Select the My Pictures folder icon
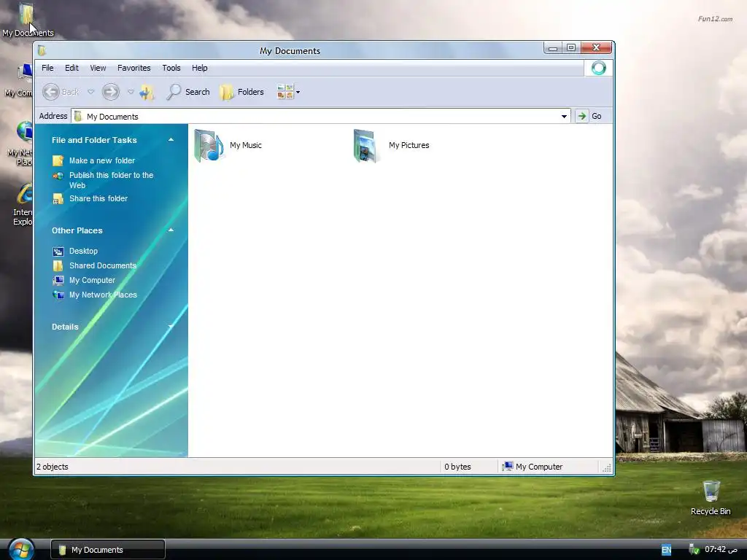Image resolution: width=747 pixels, height=560 pixels. (x=367, y=145)
